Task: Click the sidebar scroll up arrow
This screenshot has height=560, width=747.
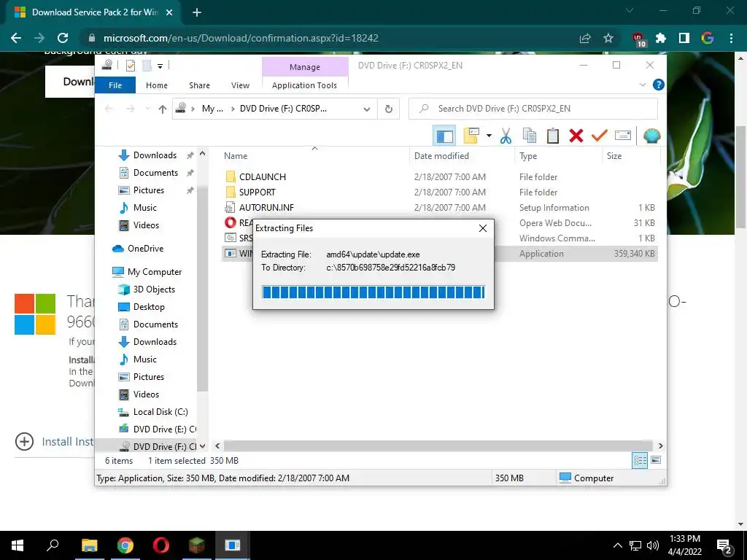Action: pyautogui.click(x=203, y=154)
